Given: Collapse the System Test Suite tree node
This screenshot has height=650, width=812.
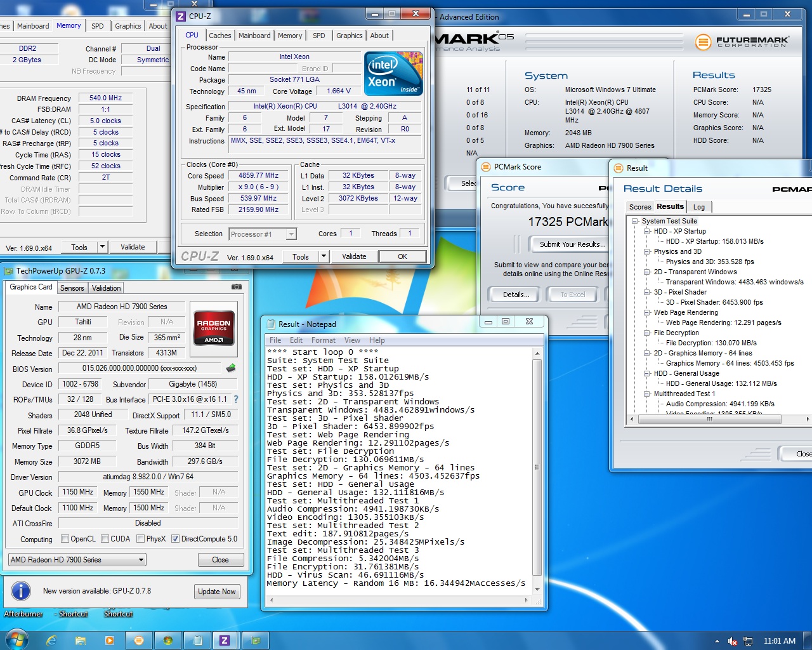Looking at the screenshot, I should coord(634,222).
